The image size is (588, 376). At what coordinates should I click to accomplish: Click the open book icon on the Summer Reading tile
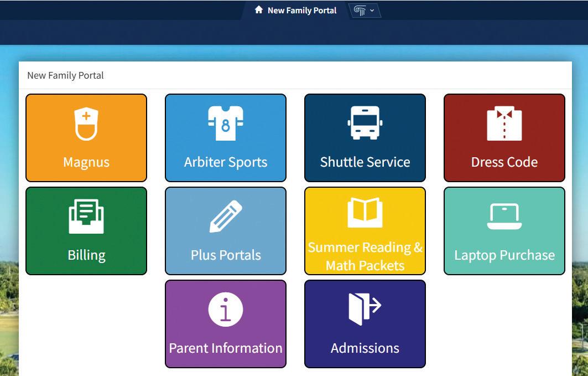tap(365, 213)
